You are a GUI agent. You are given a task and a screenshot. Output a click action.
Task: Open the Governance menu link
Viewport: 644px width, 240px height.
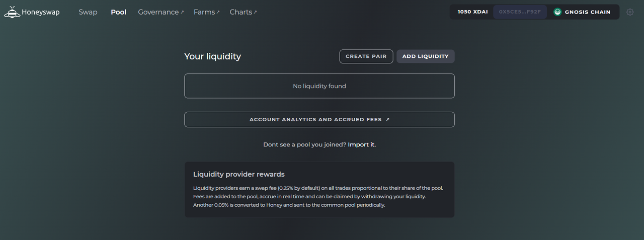point(158,12)
